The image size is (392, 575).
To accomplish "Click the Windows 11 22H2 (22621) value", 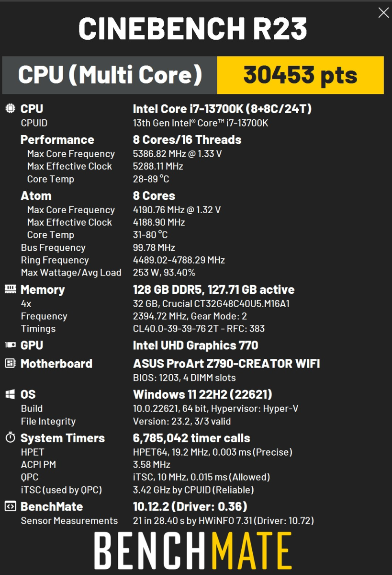I will (x=202, y=394).
